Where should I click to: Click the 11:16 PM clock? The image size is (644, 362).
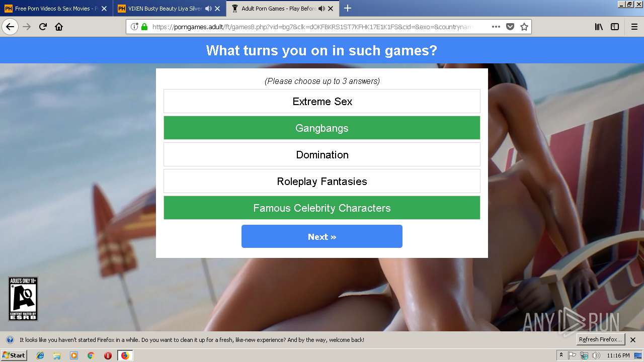618,355
